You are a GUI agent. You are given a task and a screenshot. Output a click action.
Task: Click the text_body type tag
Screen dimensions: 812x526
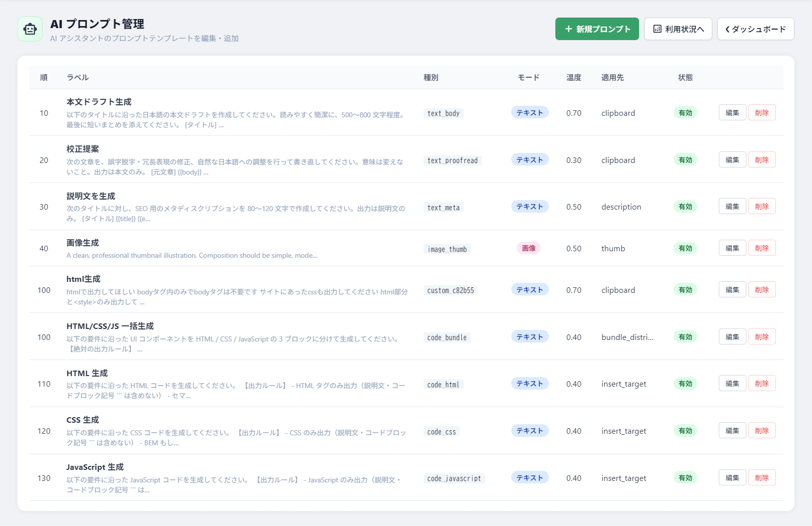pos(444,113)
